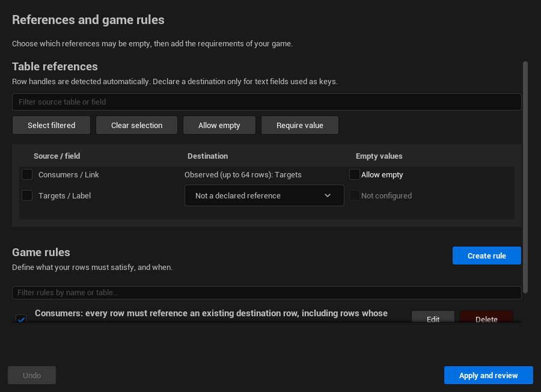
Task: Focus the Filter source table or field box
Action: [x=267, y=102]
